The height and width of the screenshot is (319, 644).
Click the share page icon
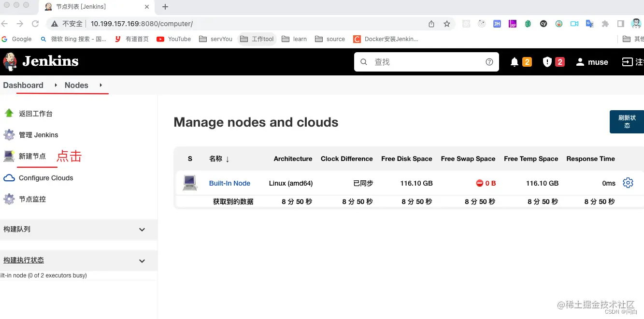pyautogui.click(x=431, y=24)
